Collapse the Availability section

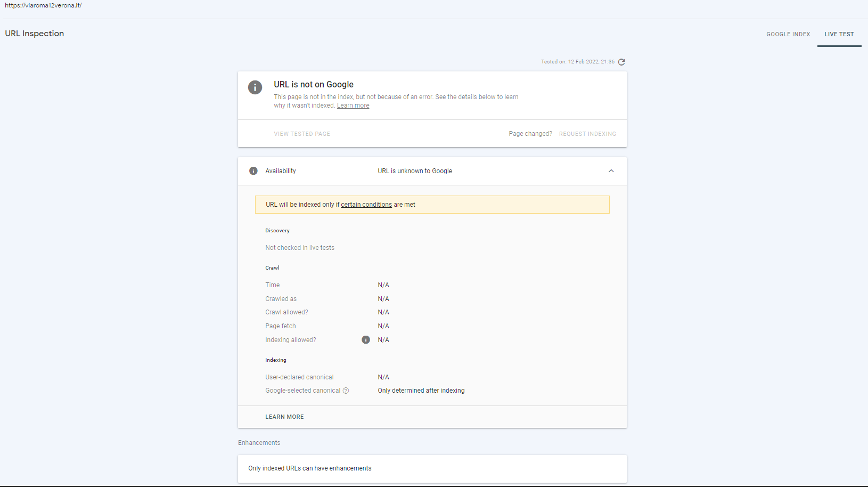click(x=611, y=171)
